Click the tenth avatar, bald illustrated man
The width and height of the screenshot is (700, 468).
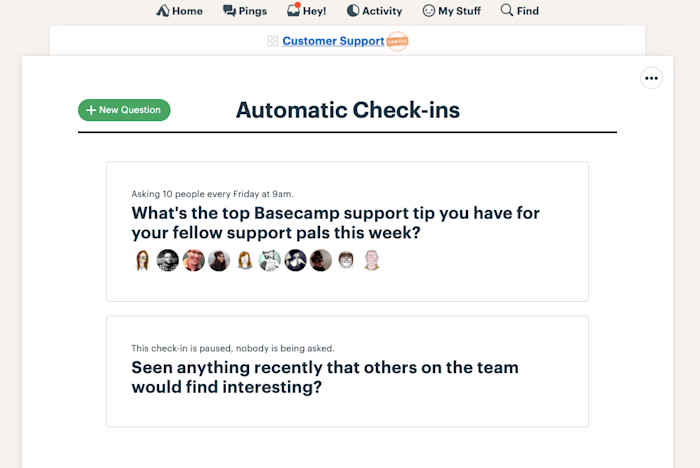point(371,260)
